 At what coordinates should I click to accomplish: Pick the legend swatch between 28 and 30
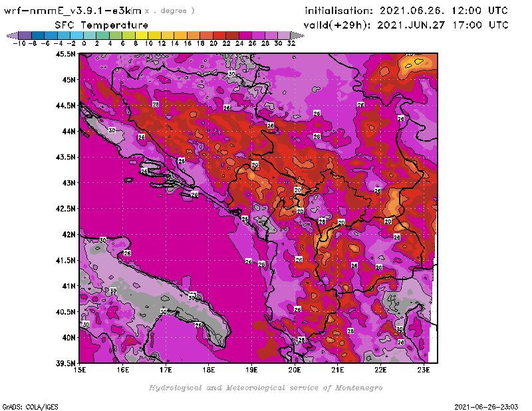tap(271, 35)
